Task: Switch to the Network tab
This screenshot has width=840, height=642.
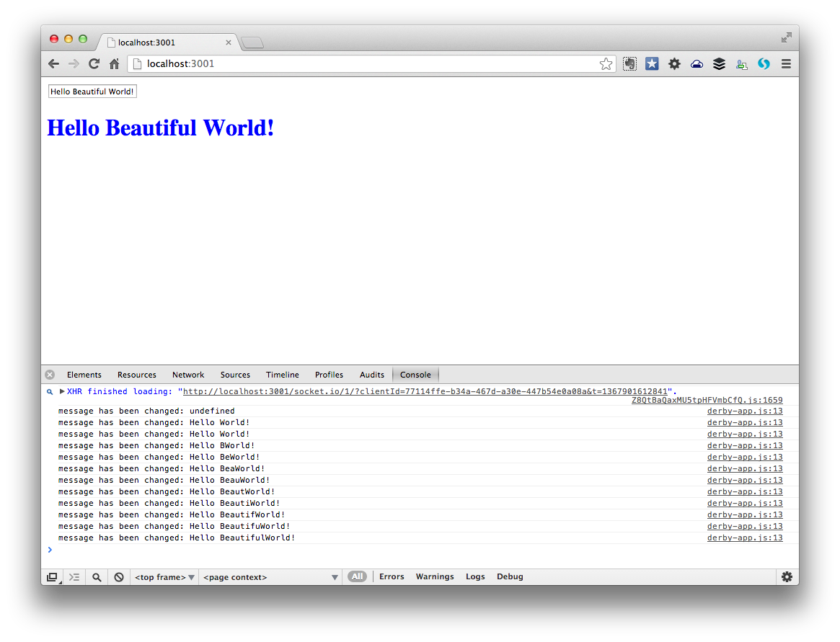Action: (188, 374)
